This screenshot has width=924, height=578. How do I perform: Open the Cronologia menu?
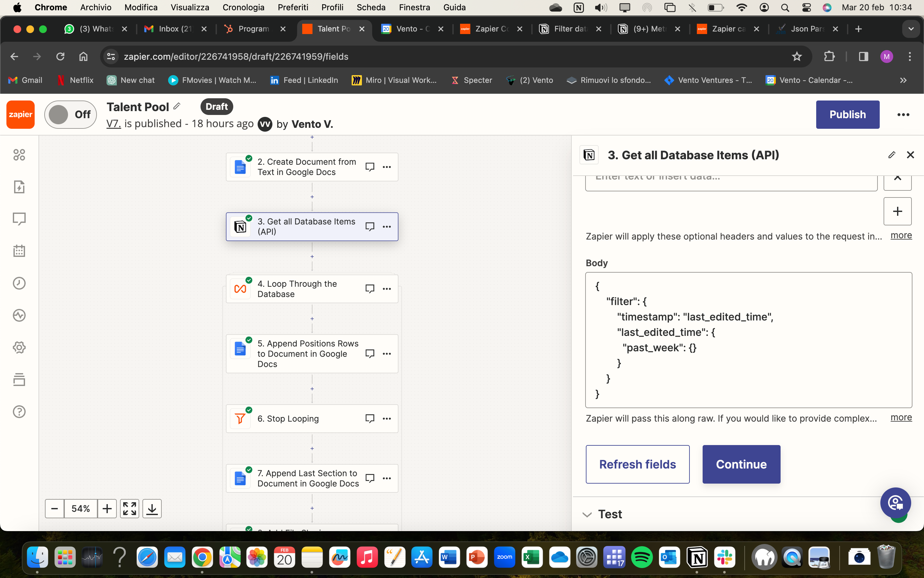click(243, 7)
